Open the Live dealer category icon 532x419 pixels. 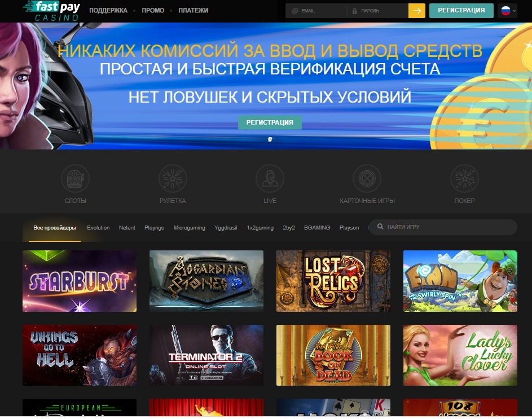(270, 178)
